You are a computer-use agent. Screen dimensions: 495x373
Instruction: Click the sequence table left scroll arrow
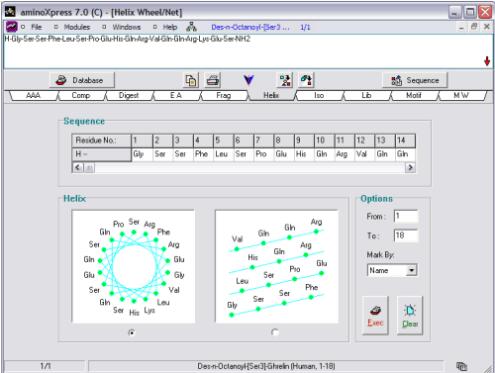(x=78, y=167)
